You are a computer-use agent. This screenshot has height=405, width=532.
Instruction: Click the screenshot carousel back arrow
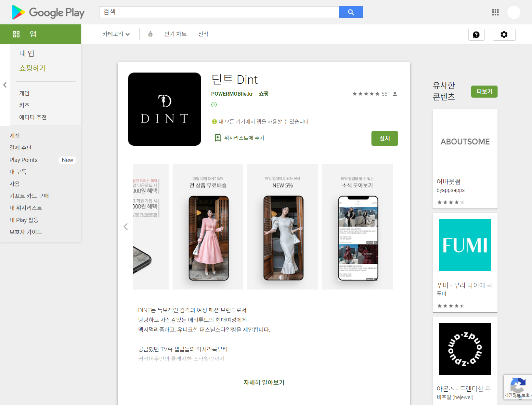click(126, 226)
